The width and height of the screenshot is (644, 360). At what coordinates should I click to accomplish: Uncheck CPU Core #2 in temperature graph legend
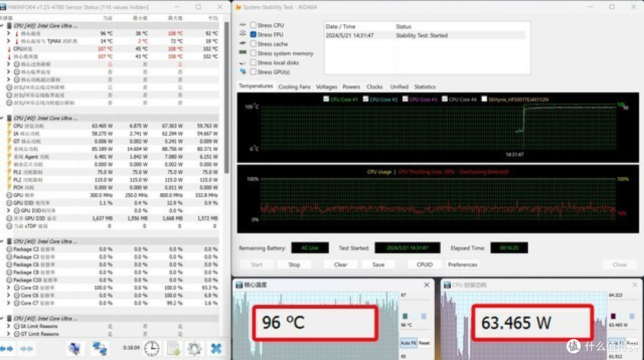pyautogui.click(x=366, y=99)
